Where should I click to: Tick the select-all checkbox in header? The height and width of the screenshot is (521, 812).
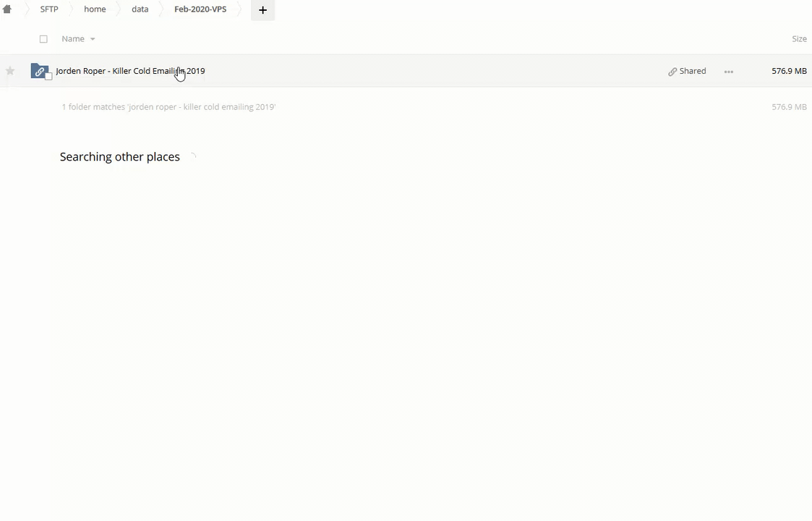point(43,39)
